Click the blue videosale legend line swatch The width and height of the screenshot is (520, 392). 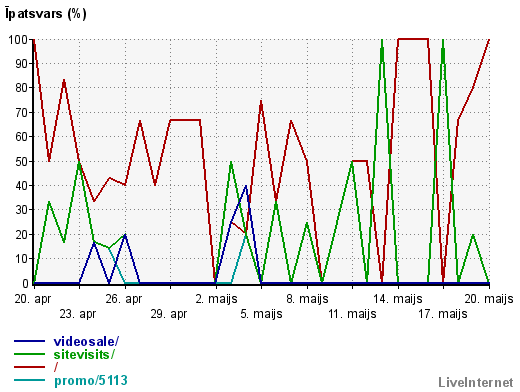click(29, 341)
